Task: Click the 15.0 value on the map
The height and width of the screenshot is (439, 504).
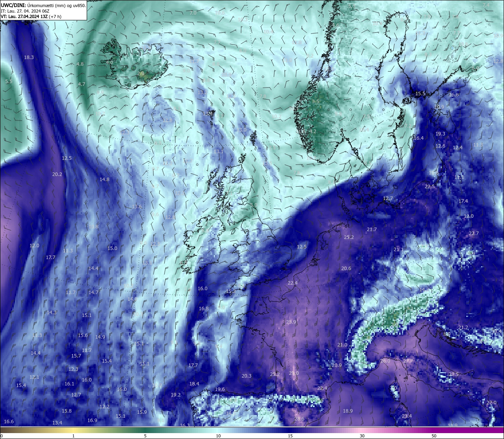Action: [112, 248]
